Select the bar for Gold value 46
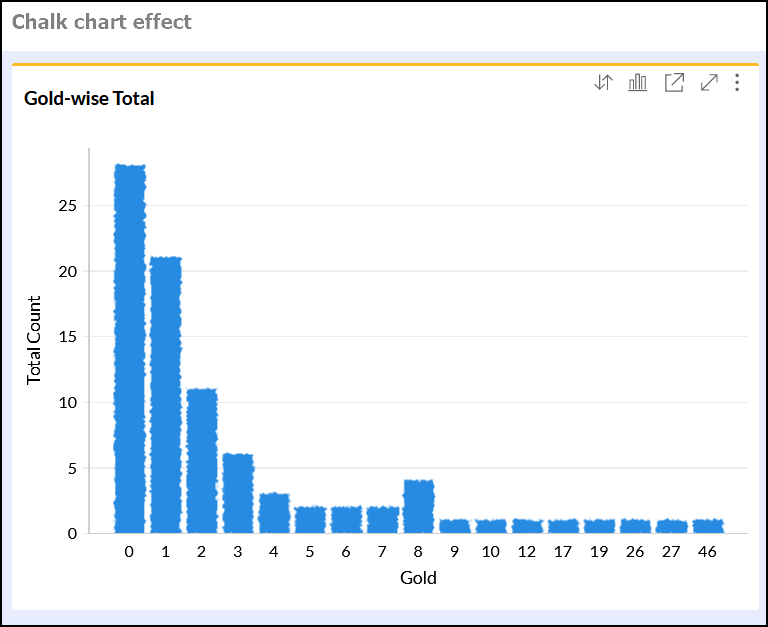The width and height of the screenshot is (768, 627). click(707, 526)
